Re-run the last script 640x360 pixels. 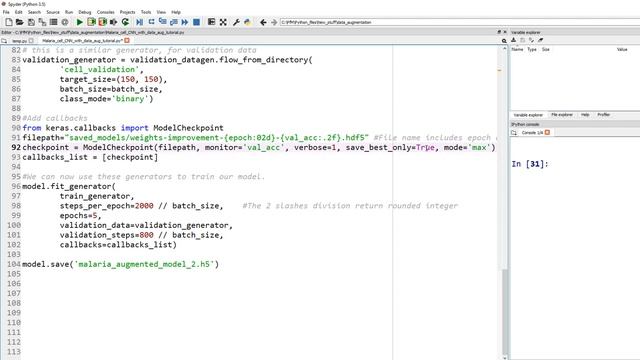125,22
